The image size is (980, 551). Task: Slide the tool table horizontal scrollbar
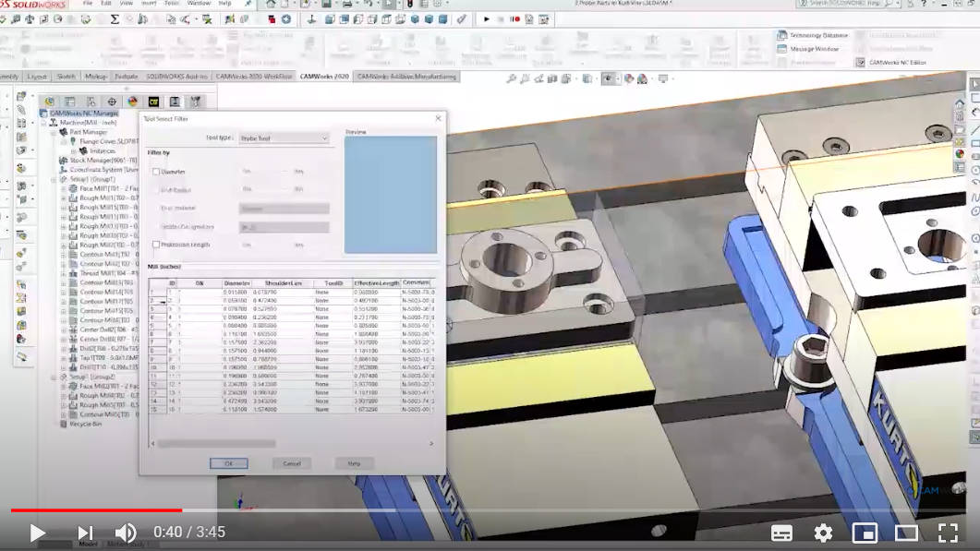pos(216,444)
